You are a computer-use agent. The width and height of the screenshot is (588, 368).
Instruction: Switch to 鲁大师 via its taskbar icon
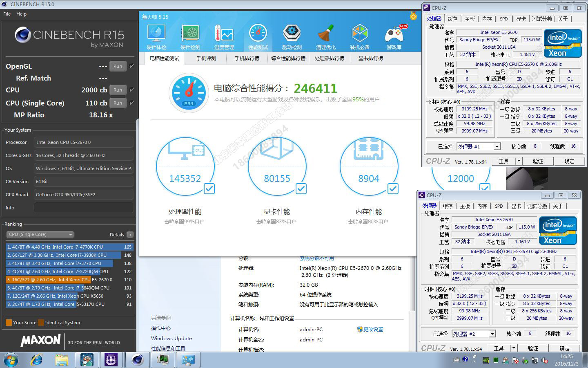coord(87,360)
